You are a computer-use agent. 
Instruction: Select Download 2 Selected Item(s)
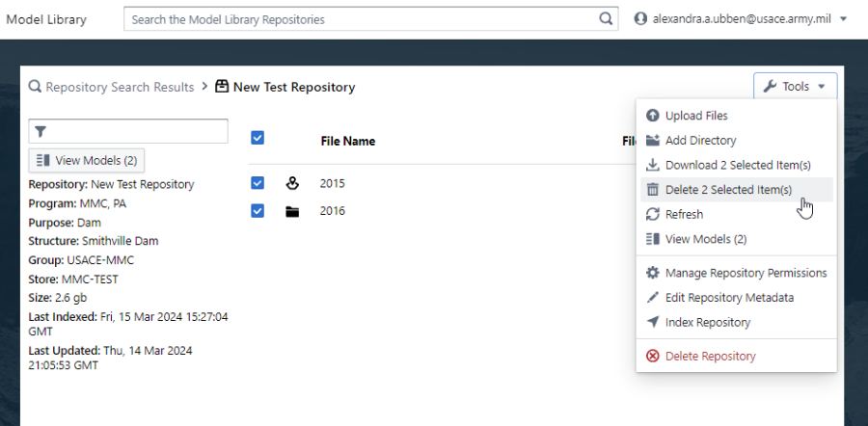(738, 166)
